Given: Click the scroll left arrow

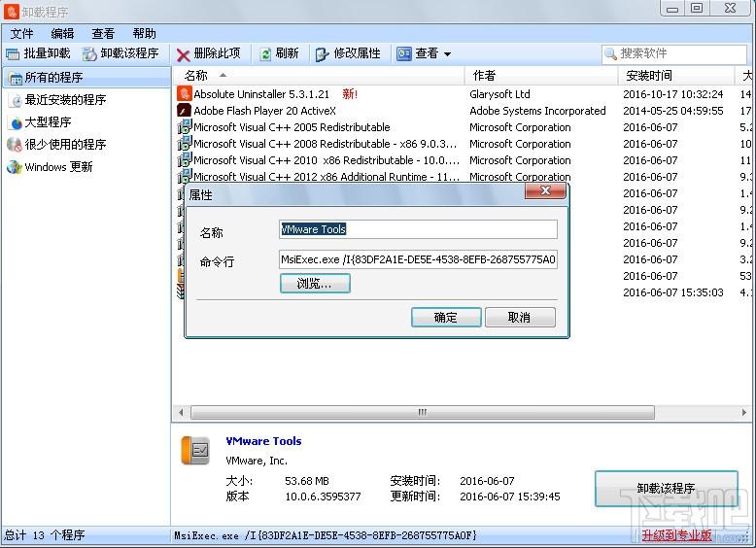Looking at the screenshot, I should (181, 413).
